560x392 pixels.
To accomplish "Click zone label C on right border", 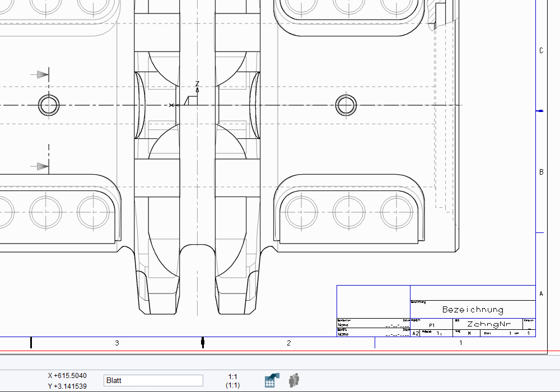I will click(541, 51).
